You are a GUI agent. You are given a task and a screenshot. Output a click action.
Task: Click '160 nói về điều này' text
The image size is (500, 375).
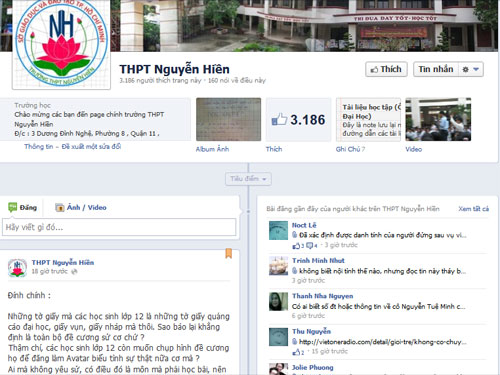tap(237, 80)
